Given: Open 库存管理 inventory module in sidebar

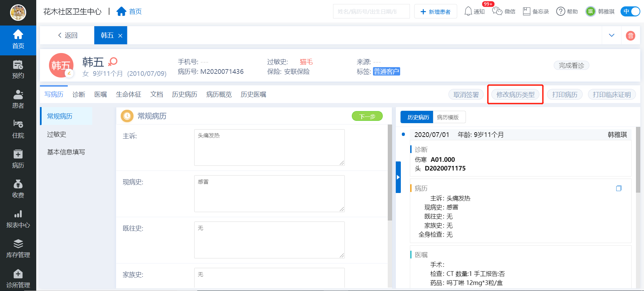Looking at the screenshot, I should [18, 249].
